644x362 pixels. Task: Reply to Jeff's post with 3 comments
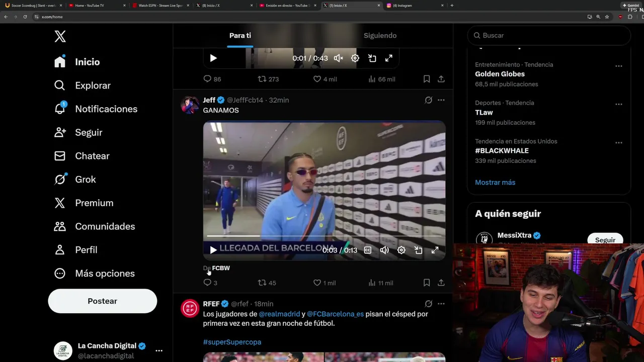[x=210, y=283]
